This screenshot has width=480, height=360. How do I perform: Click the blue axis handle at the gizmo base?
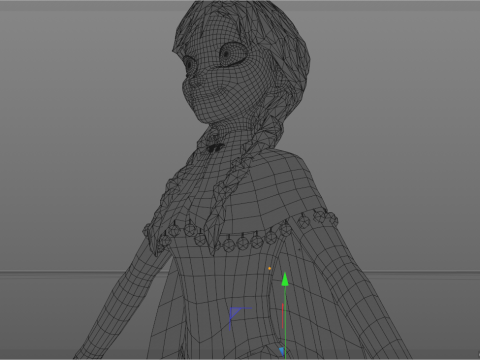tap(281, 352)
